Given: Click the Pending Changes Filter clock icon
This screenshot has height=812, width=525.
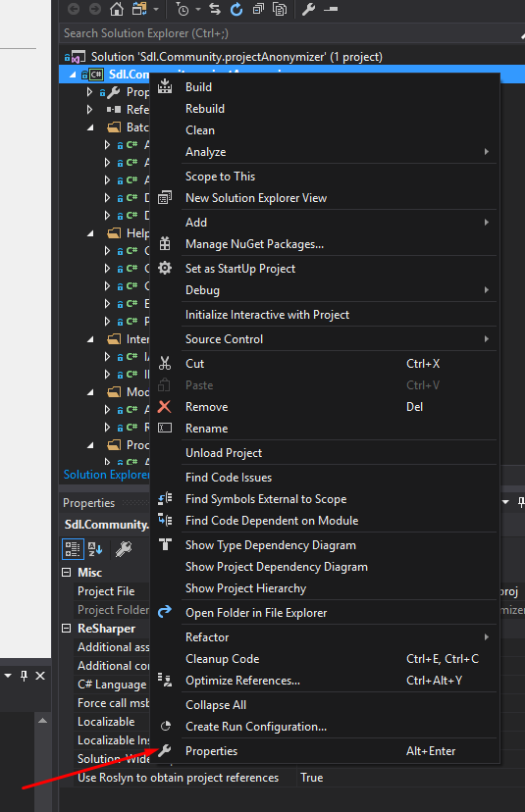Looking at the screenshot, I should pyautogui.click(x=183, y=9).
